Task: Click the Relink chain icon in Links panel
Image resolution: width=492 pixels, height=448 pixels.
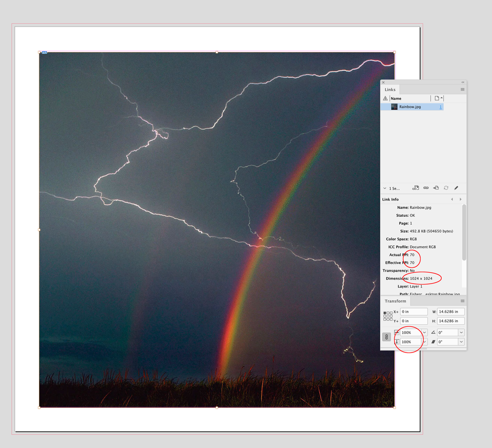Action: 426,188
